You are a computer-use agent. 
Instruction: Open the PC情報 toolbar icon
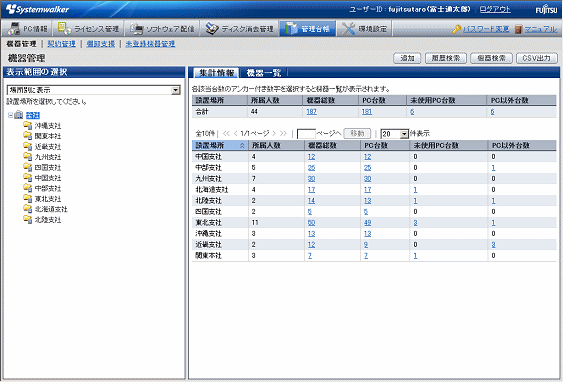click(x=13, y=28)
